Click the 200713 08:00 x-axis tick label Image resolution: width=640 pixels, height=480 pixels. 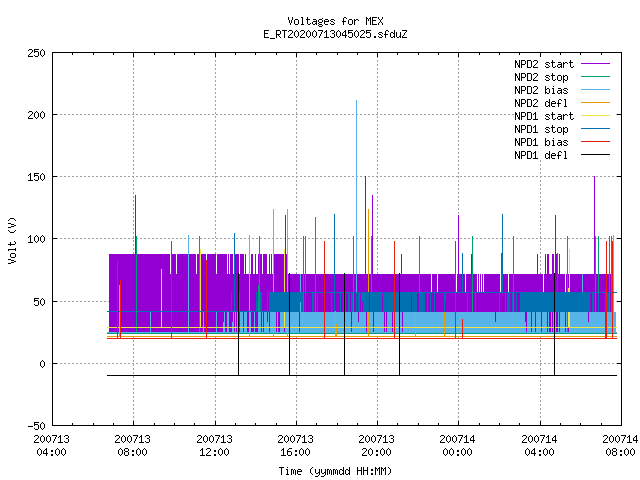[132, 446]
